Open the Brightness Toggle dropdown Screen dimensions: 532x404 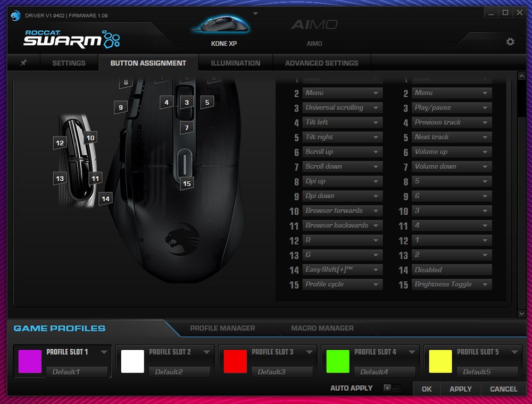(x=452, y=284)
